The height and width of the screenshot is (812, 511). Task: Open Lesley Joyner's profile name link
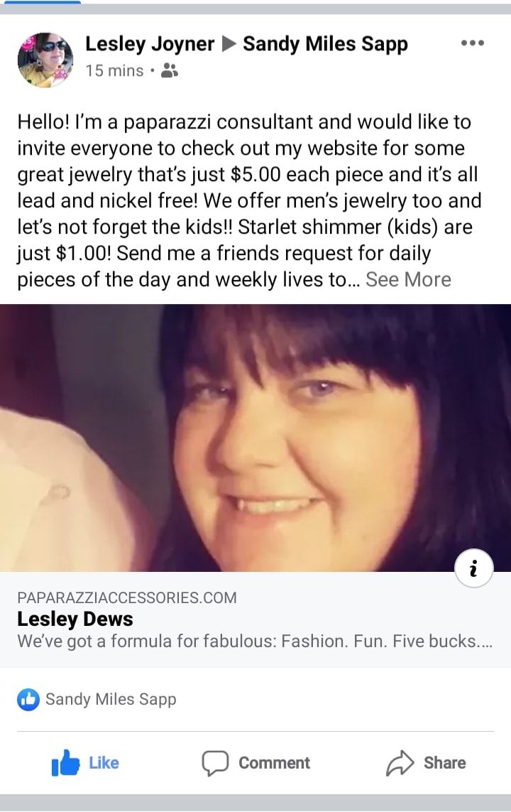pos(150,44)
